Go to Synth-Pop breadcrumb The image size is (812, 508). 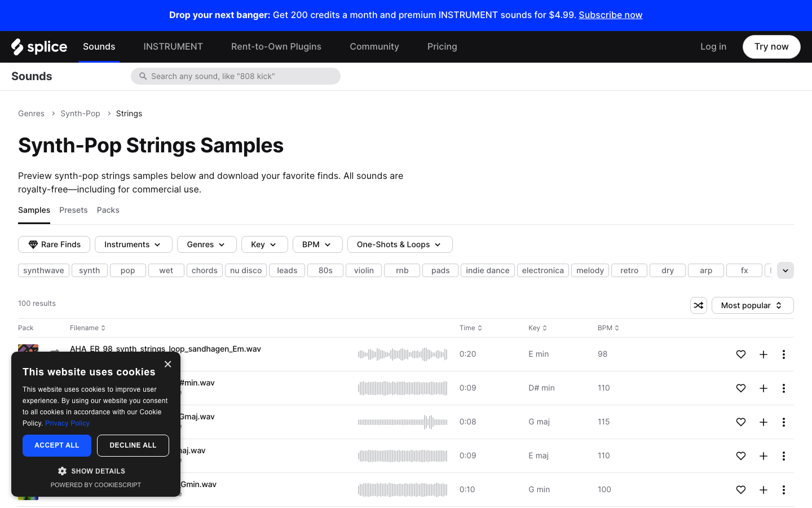click(x=80, y=113)
